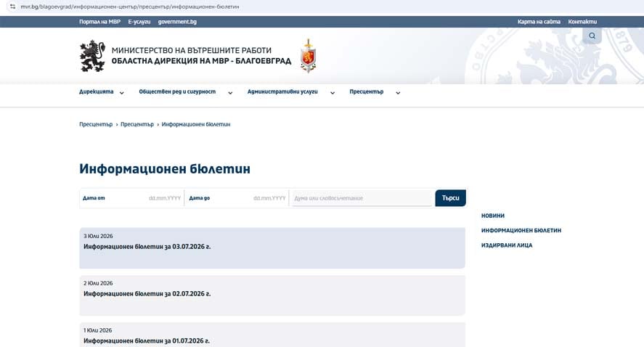Screen dimensions: 644x347
Task: Click the police shield emblem icon
Action: (x=309, y=56)
